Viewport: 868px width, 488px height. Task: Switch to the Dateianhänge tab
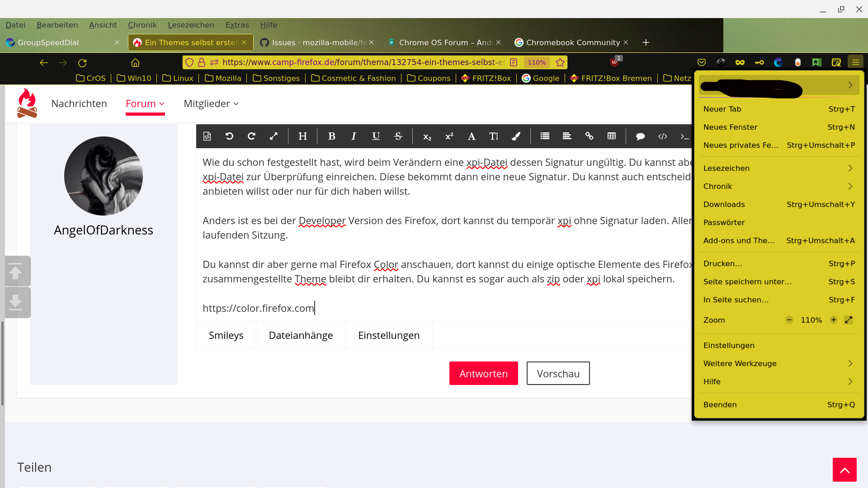(301, 335)
